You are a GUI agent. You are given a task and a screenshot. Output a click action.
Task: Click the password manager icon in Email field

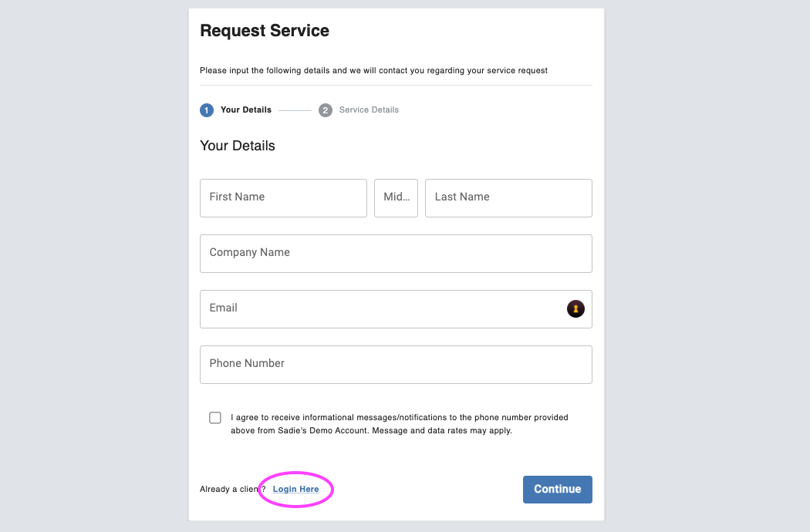575,309
